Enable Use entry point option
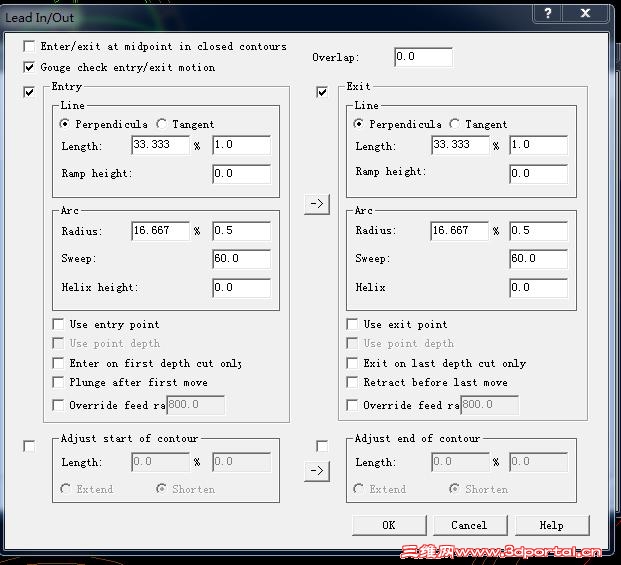This screenshot has width=621, height=565. (58, 324)
